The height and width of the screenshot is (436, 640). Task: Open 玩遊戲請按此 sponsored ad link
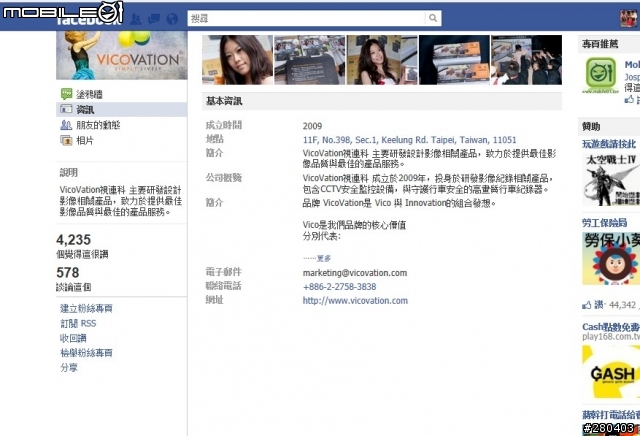pos(609,144)
